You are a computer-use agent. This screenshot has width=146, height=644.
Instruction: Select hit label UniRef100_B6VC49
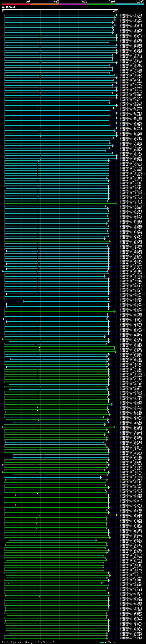pos(131,90)
